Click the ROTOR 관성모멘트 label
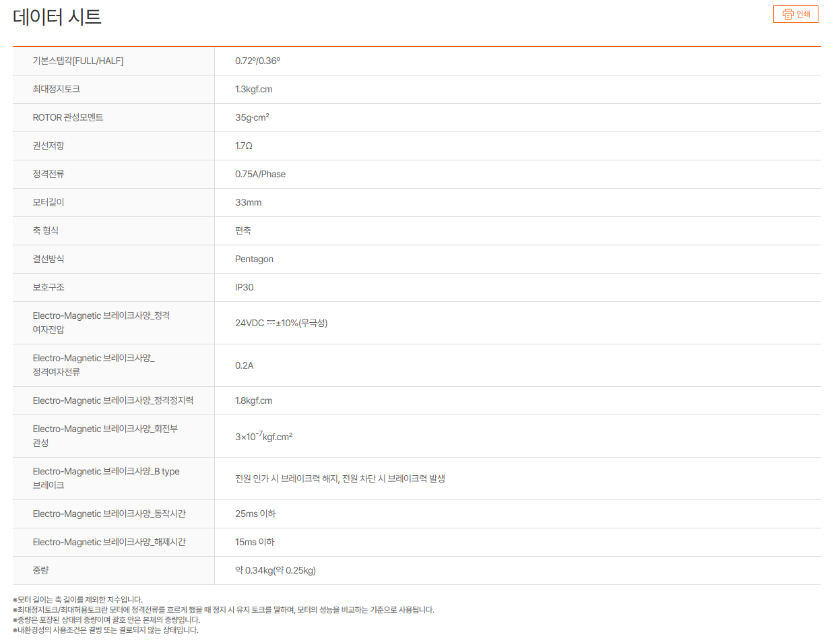This screenshot has width=840, height=643. click(68, 117)
